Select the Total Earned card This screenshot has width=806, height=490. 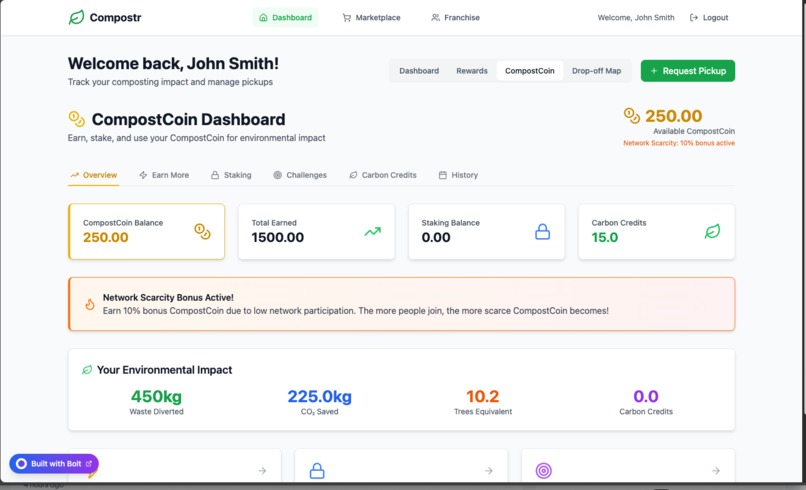click(316, 231)
